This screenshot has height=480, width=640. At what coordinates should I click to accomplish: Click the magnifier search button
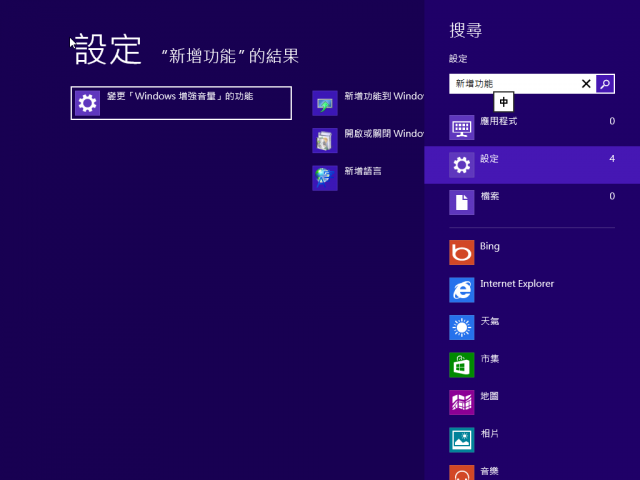tap(605, 84)
